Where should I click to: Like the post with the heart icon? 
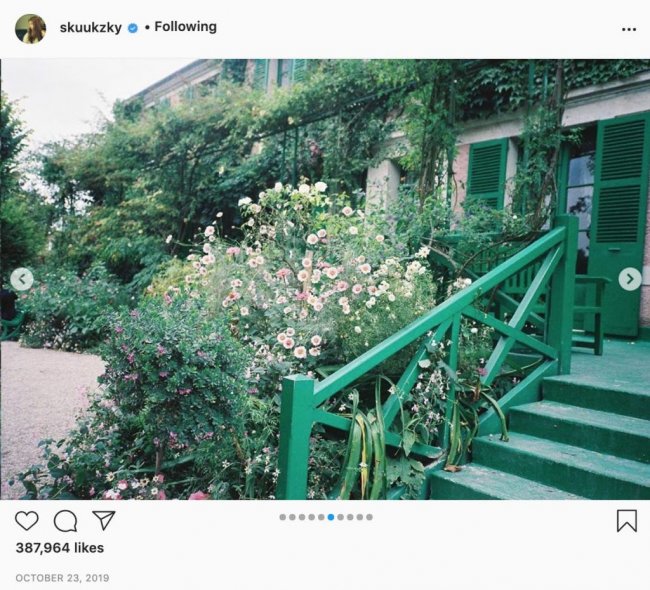point(27,521)
